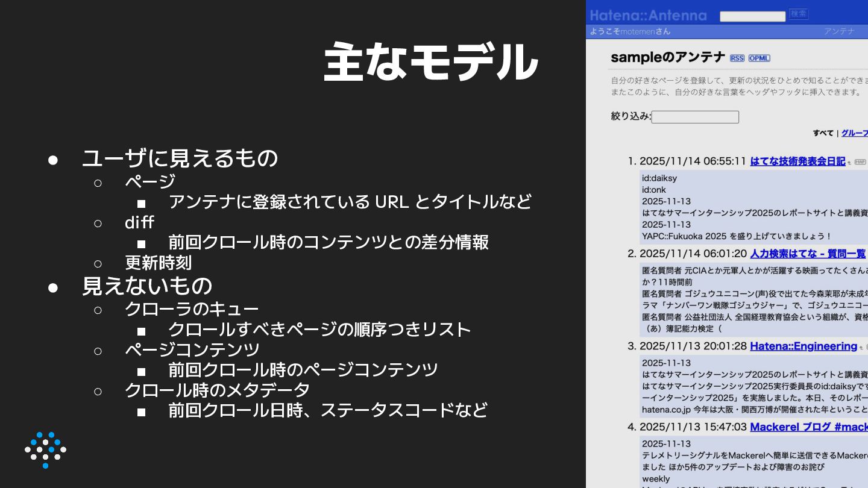Open the アンテナ header menu item

pyautogui.click(x=840, y=31)
